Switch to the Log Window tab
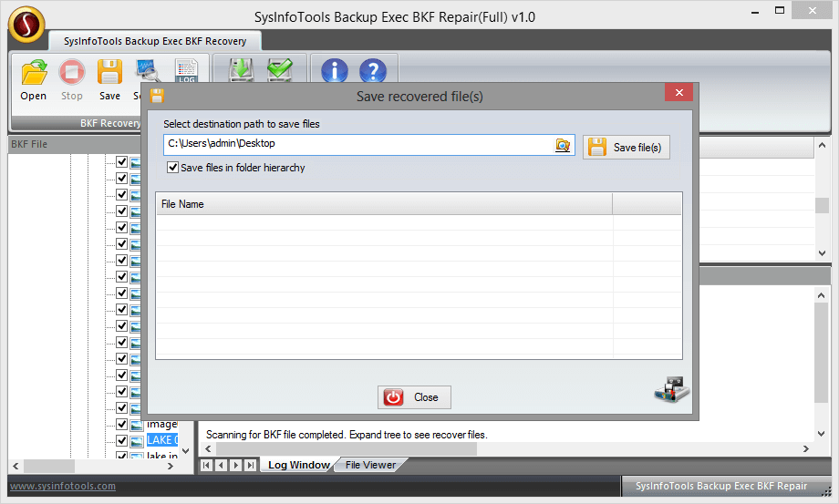Image resolution: width=839 pixels, height=504 pixels. [x=298, y=465]
